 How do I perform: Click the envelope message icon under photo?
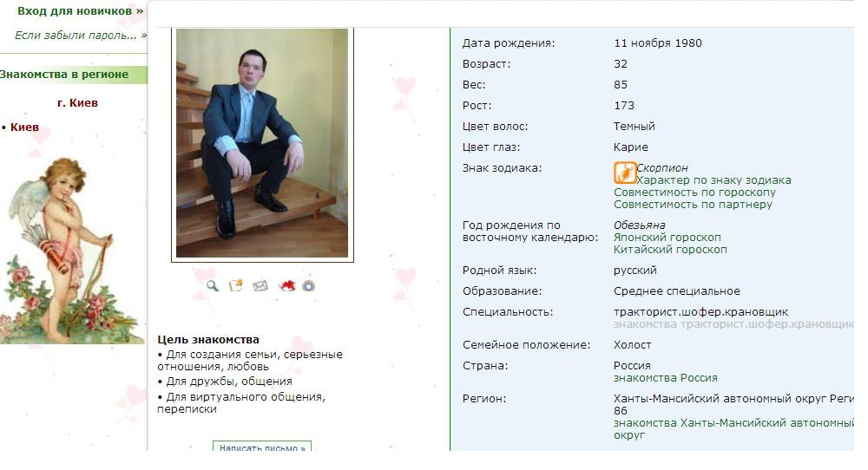click(x=260, y=286)
